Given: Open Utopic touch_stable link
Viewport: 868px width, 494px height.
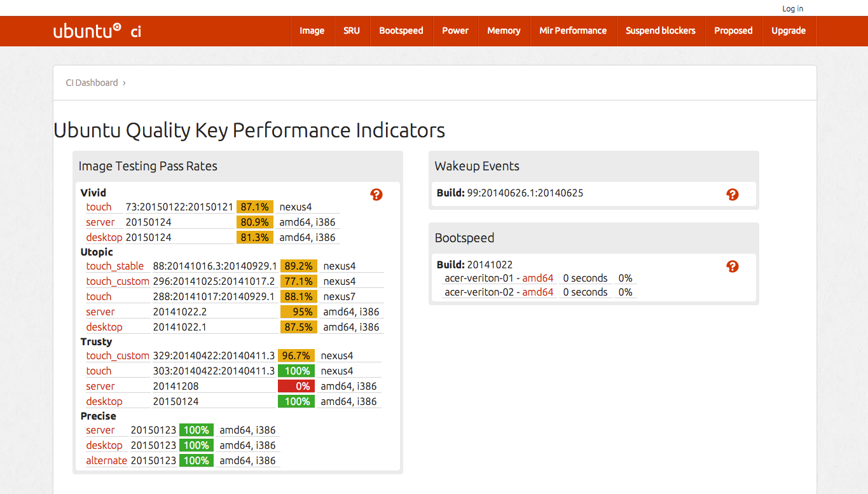Looking at the screenshot, I should (x=115, y=266).
